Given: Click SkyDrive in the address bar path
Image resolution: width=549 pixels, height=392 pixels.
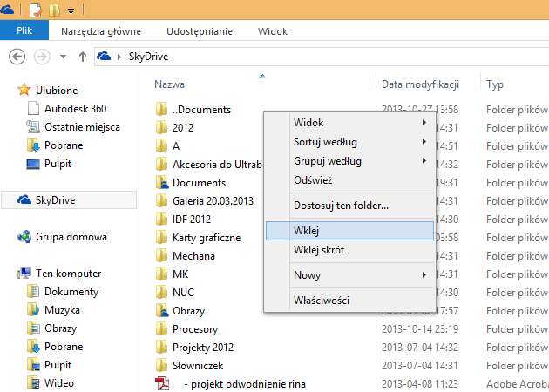Looking at the screenshot, I should 148,57.
